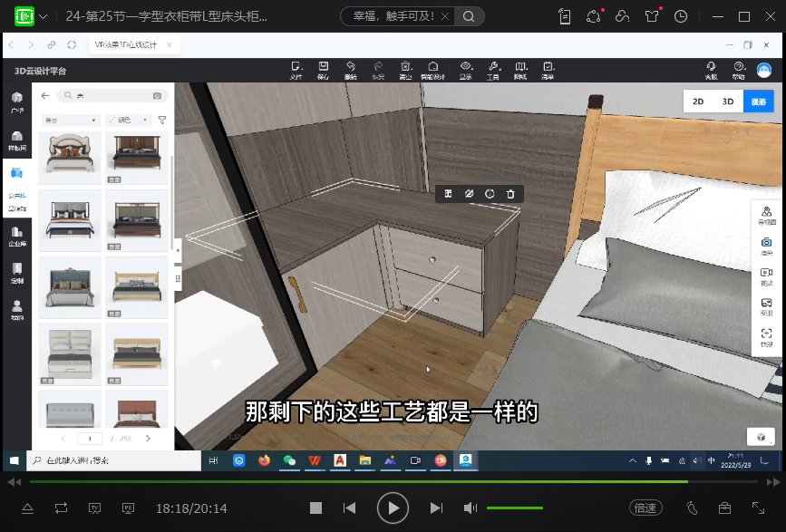Click the delete trash icon on floating toolbar
This screenshot has height=532, width=786.
510,194
